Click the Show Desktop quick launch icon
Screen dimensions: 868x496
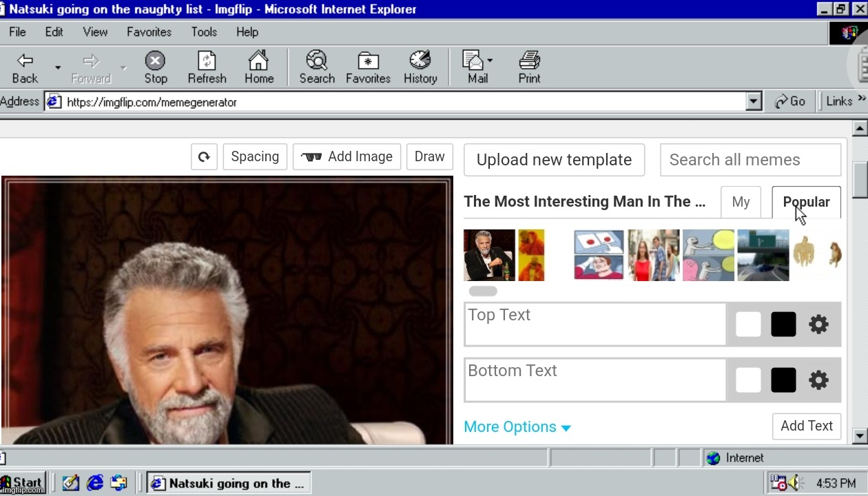tap(71, 483)
